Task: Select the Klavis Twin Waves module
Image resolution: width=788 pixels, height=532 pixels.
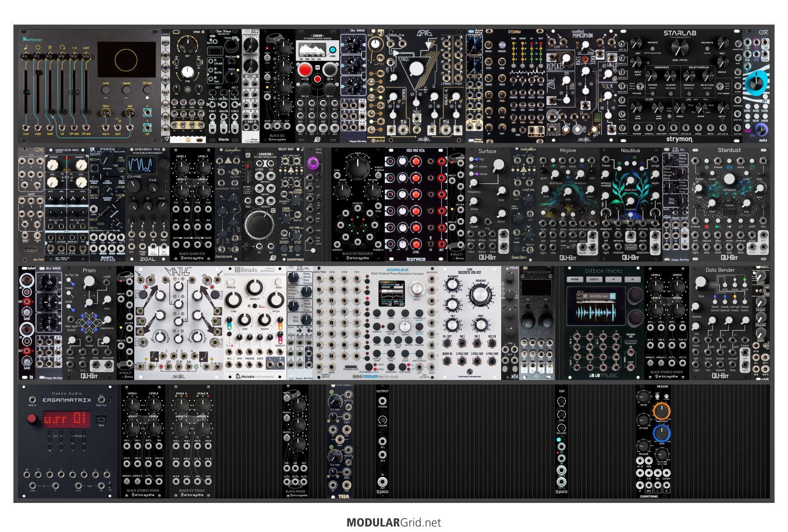Action: tap(224, 86)
